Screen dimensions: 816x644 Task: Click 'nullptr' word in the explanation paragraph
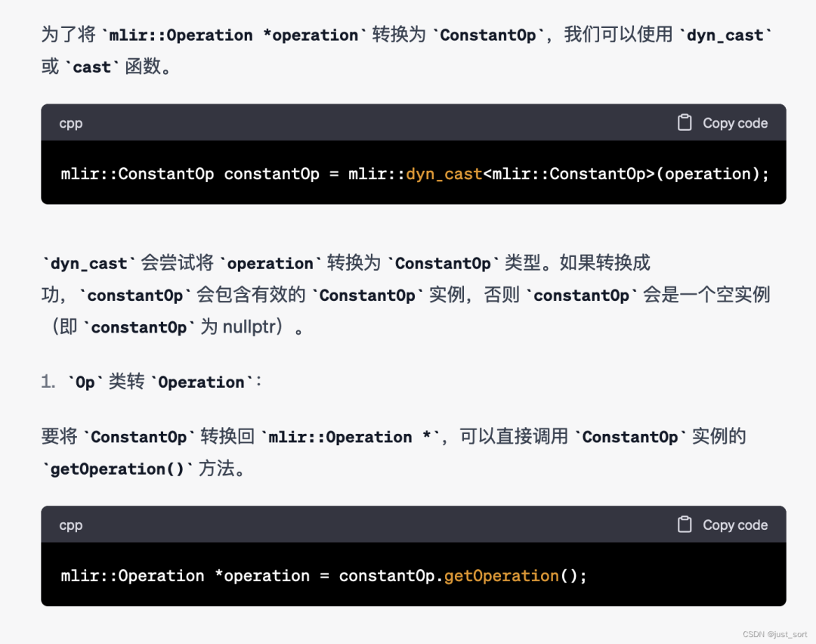249,327
